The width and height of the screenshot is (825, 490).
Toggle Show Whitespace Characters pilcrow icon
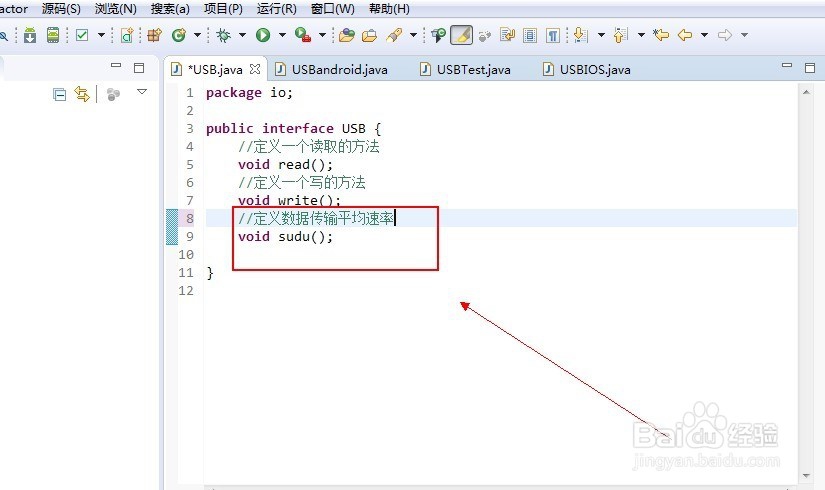552,35
